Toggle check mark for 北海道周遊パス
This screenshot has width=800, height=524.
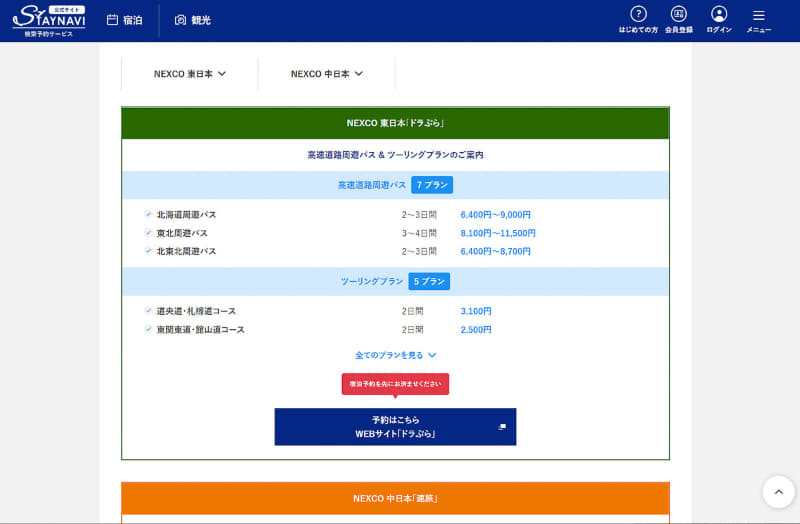tap(148, 214)
